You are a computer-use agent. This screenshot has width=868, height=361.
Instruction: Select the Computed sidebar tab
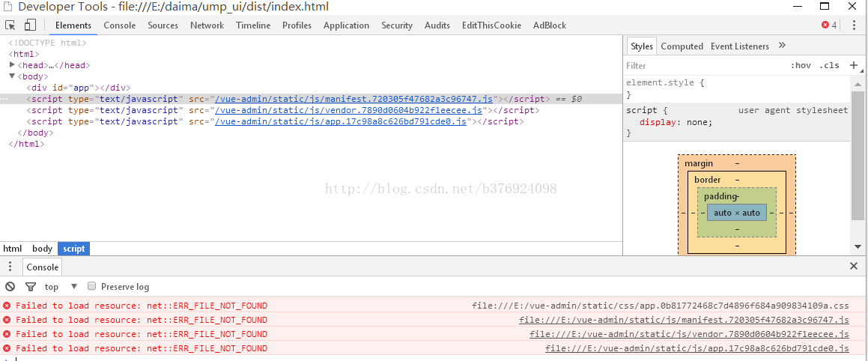(682, 46)
